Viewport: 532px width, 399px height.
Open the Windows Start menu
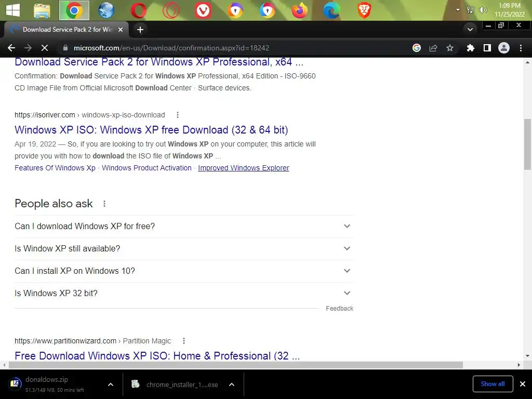[13, 10]
